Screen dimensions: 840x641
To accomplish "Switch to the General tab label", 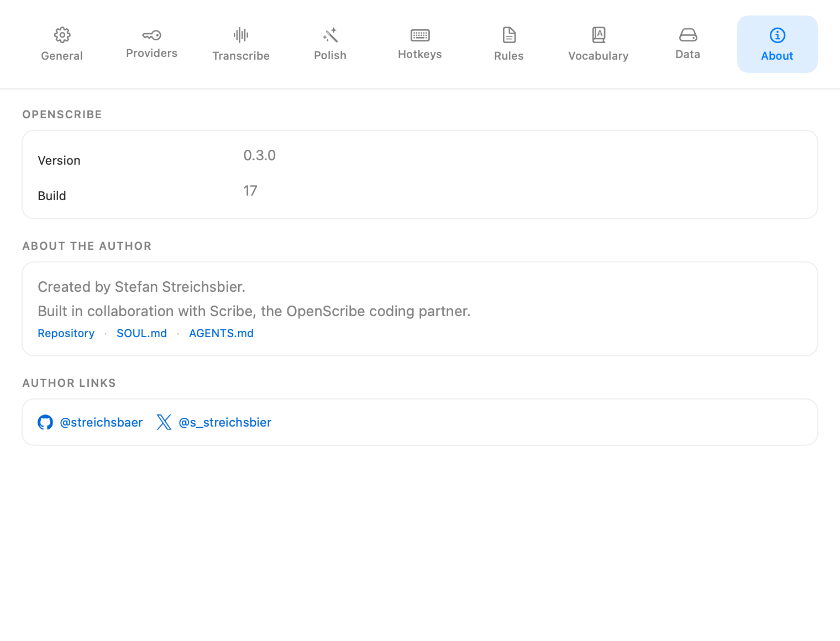I will coord(62,56).
